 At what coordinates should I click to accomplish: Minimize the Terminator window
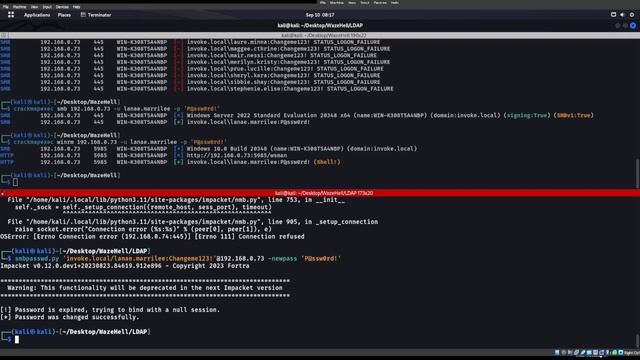(x=617, y=25)
